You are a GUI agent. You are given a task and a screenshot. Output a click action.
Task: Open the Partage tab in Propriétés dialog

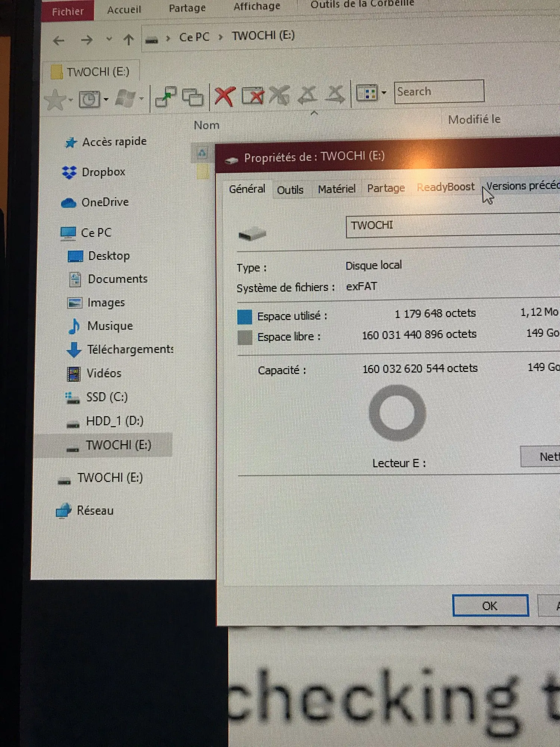386,188
